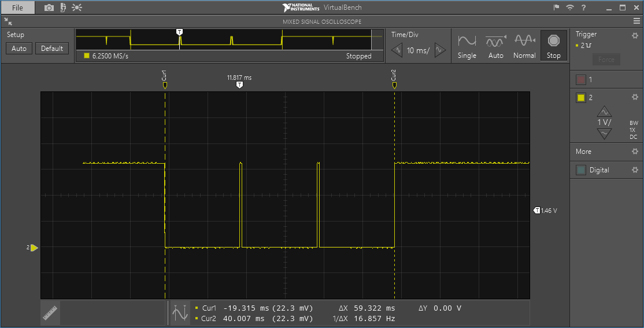Click the Force trigger button
644x328 pixels.
coord(606,60)
